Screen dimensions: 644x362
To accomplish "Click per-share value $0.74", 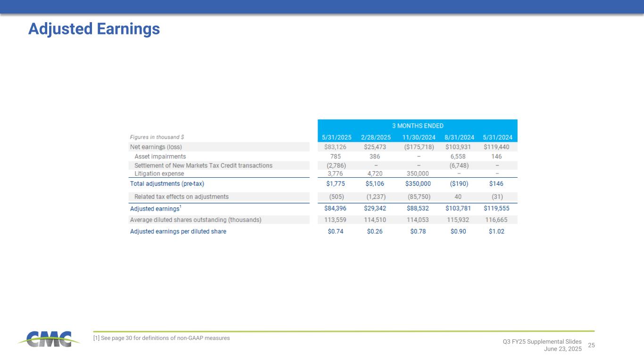I will (335, 231).
